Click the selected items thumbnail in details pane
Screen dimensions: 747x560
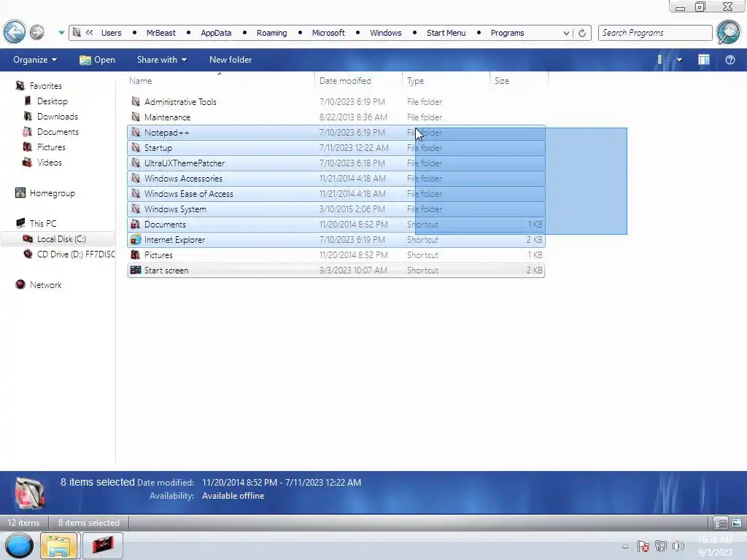(x=30, y=493)
